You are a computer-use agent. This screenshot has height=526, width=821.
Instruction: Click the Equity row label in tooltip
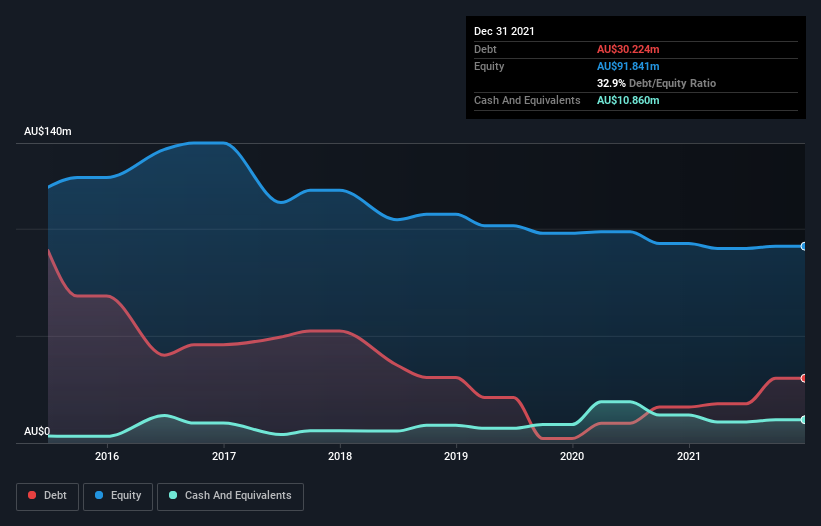489,66
